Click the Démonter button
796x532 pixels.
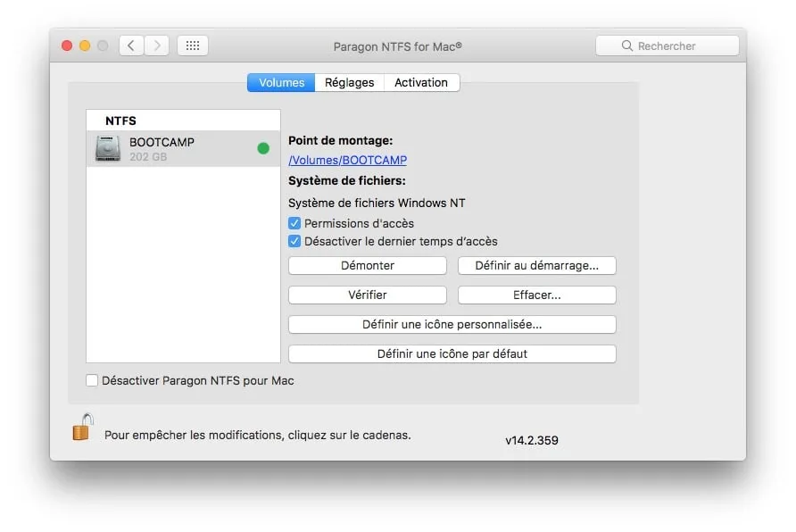point(367,265)
